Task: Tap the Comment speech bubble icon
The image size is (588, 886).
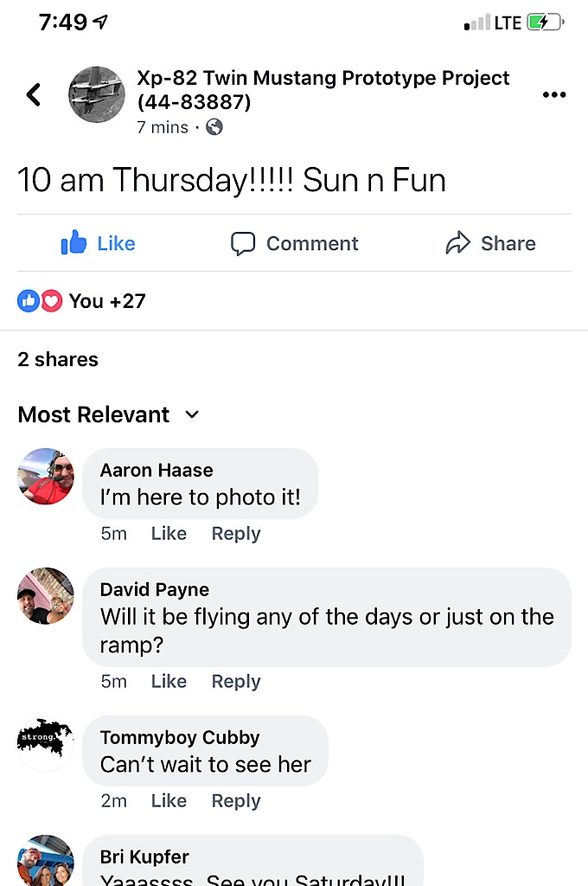Action: [243, 244]
